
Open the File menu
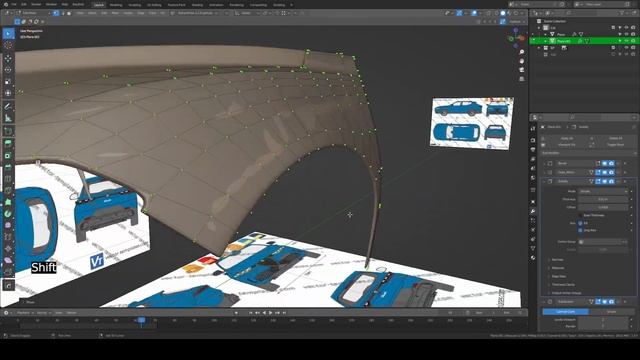[13, 4]
